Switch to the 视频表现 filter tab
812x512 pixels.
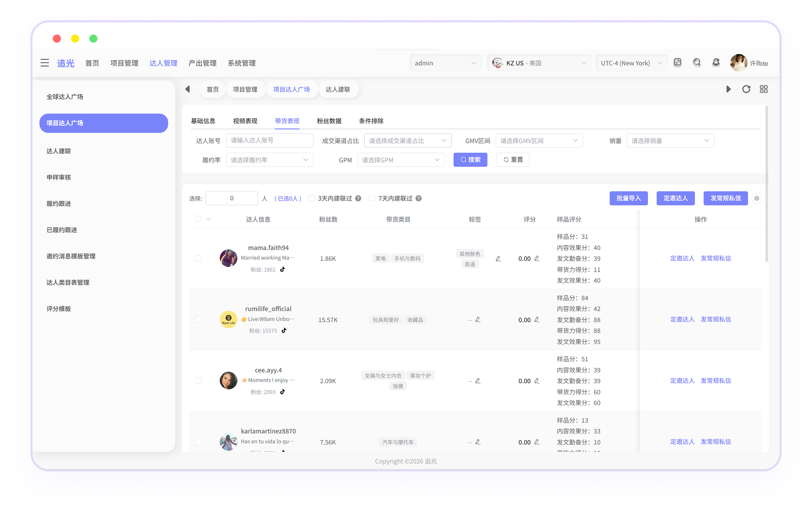click(x=245, y=121)
